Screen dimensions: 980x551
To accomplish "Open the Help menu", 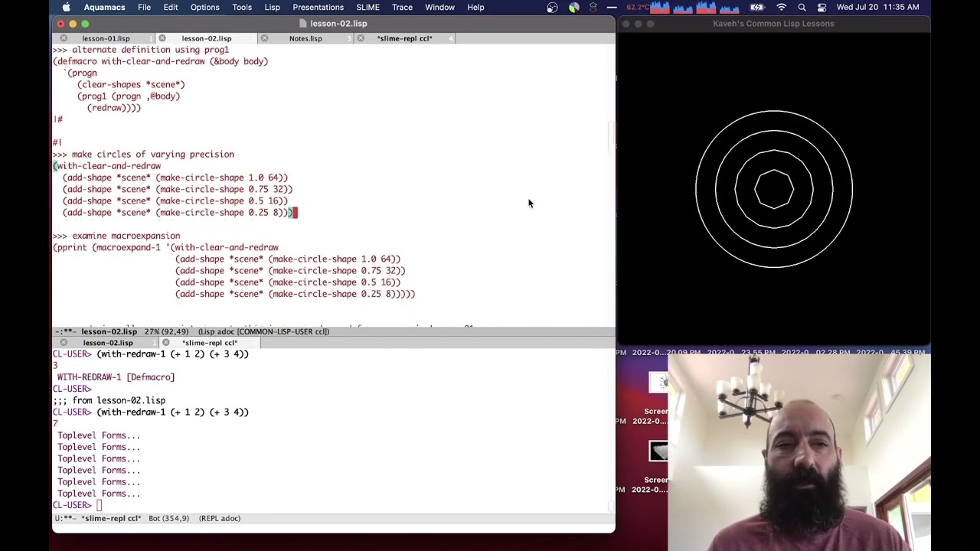I will [475, 8].
